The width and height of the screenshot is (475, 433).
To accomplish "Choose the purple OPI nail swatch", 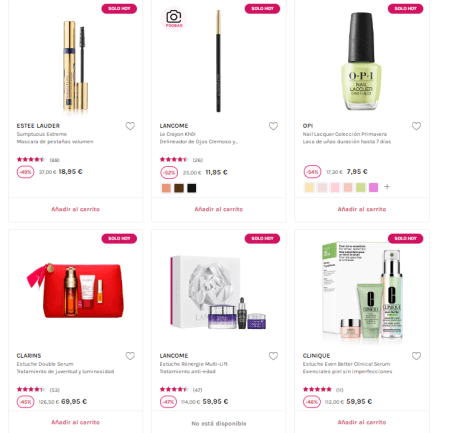I will 373,187.
